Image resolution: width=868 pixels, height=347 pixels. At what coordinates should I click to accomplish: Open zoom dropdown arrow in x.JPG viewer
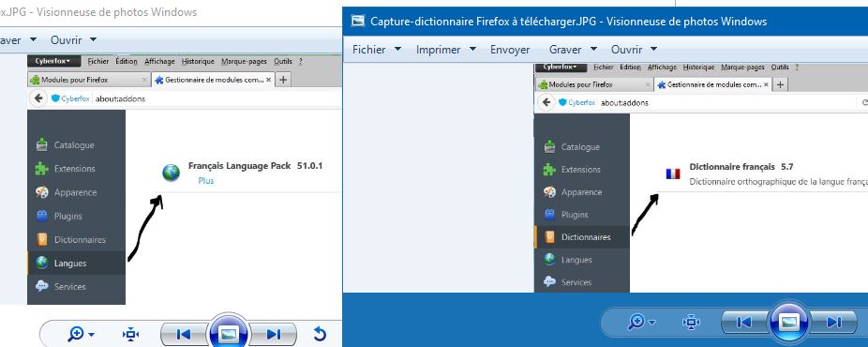(91, 334)
